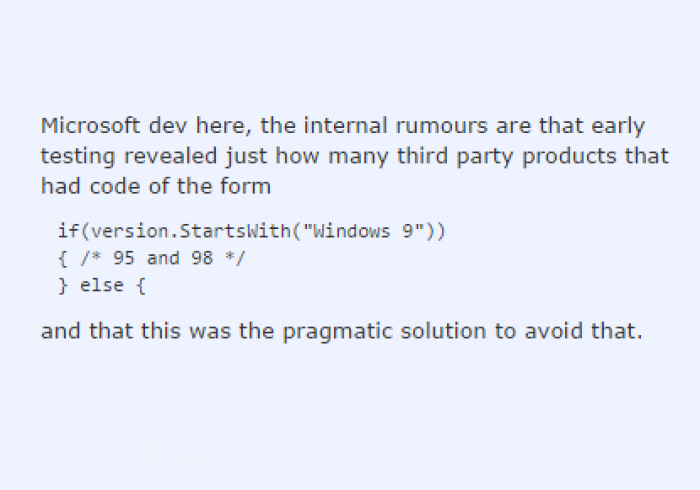700x490 pixels.
Task: Click the phrase "solution to avoid that"
Action: click(x=521, y=331)
